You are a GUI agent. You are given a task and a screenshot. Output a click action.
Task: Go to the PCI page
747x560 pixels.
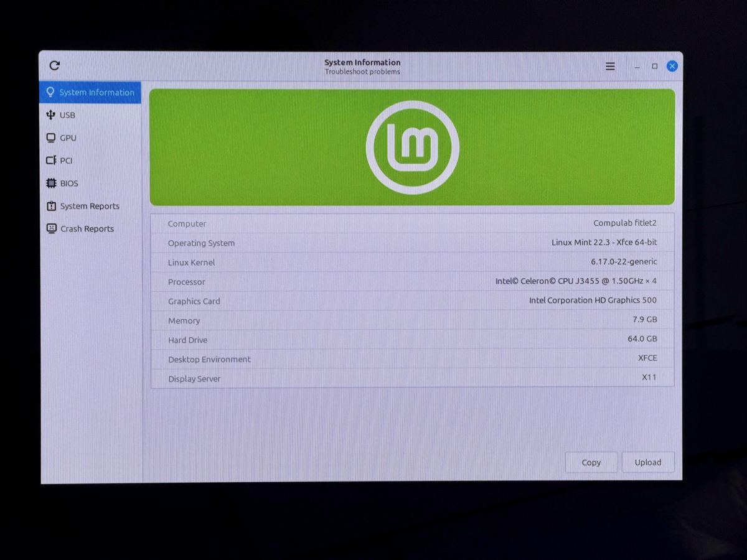pyautogui.click(x=90, y=161)
